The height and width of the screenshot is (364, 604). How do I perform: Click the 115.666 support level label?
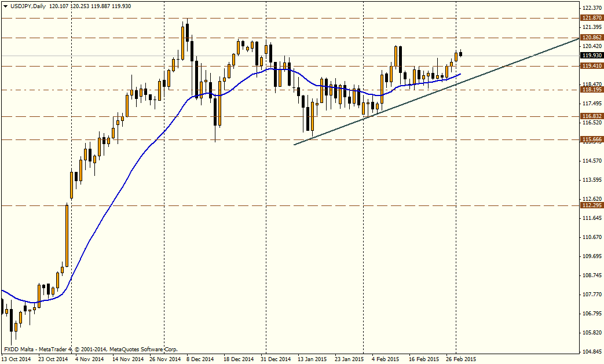[591, 139]
